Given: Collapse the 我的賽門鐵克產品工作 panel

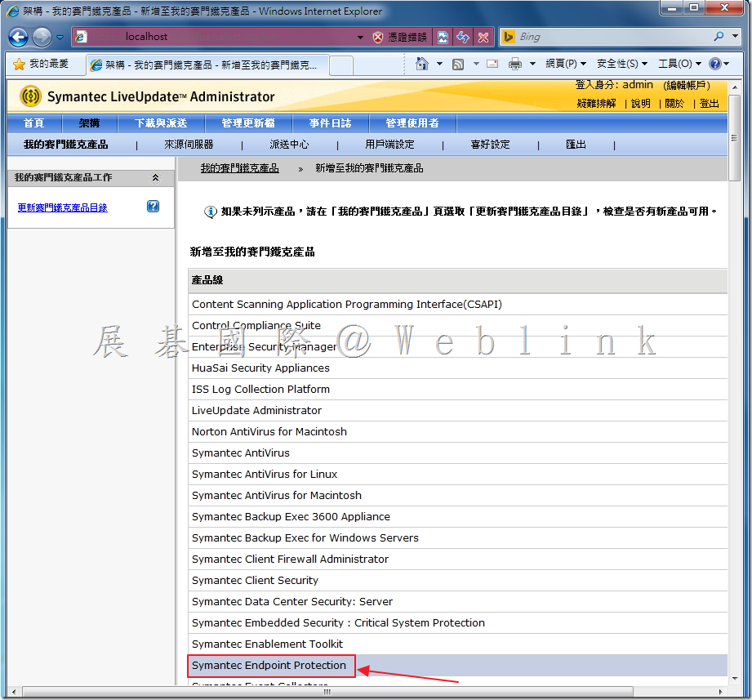Looking at the screenshot, I should point(155,177).
